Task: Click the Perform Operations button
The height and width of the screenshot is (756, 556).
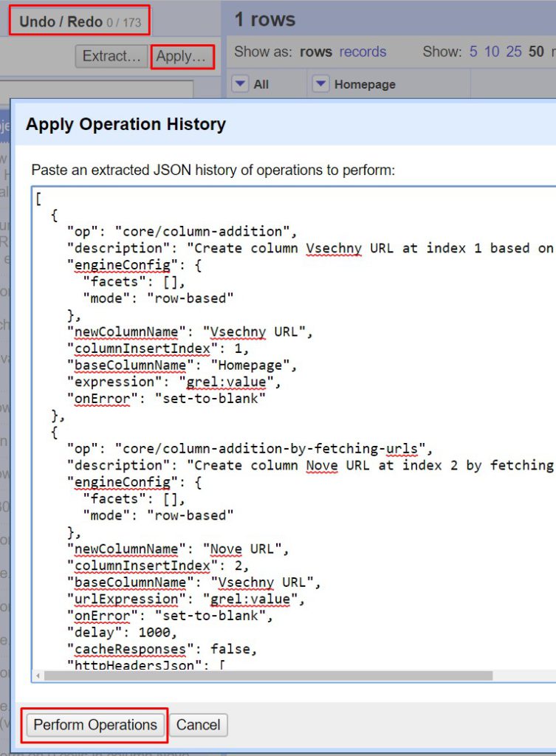Action: (95, 725)
